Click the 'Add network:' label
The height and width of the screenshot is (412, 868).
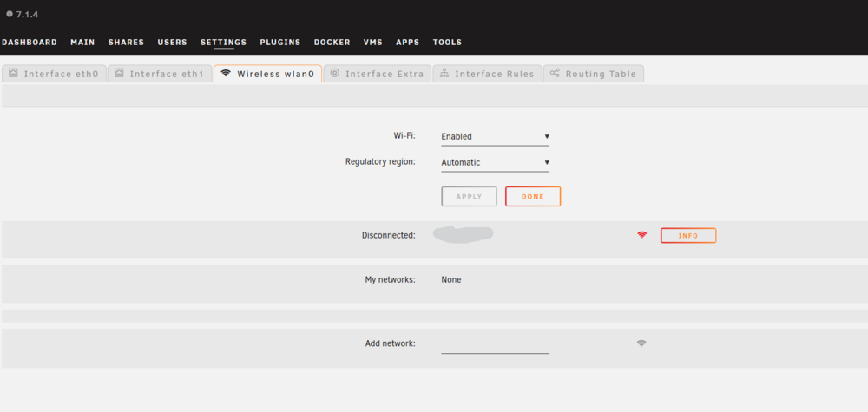[391, 343]
